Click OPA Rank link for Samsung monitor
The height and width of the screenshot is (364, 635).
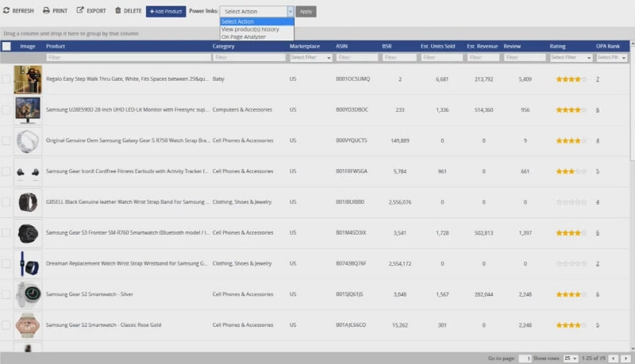[x=598, y=110]
